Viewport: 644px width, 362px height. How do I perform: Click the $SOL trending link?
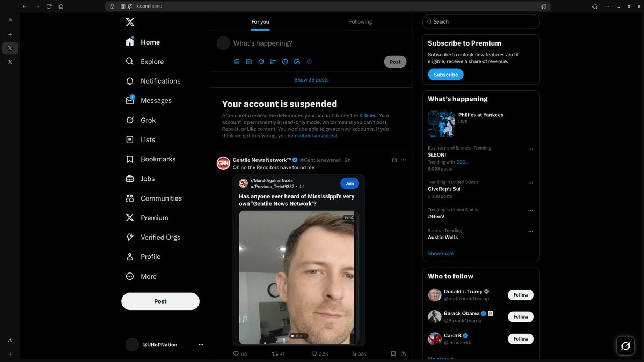pyautogui.click(x=463, y=162)
